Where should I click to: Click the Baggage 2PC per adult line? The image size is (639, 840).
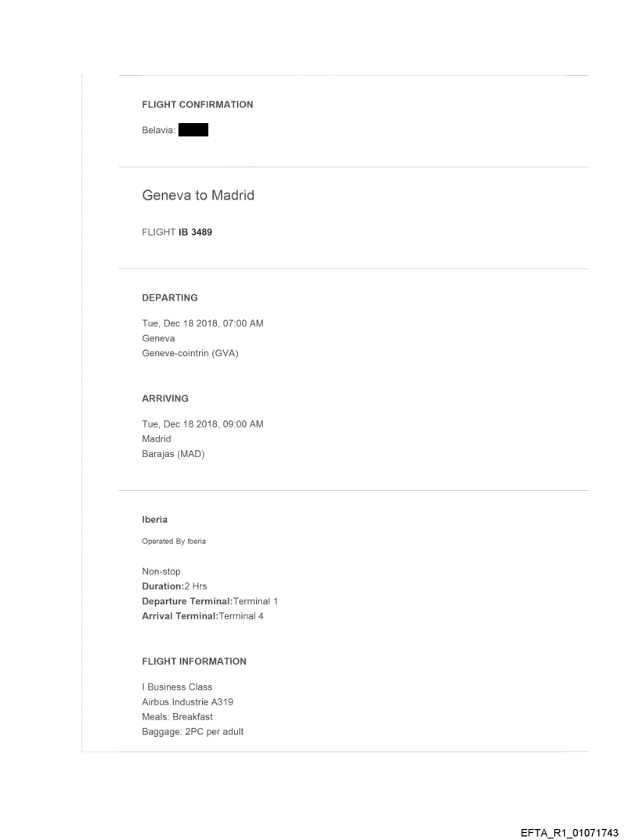[x=187, y=731]
